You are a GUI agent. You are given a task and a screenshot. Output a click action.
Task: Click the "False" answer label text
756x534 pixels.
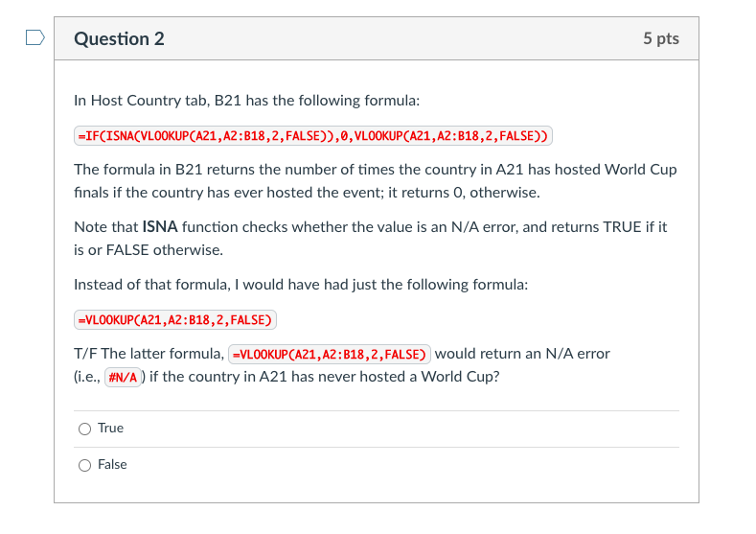(112, 464)
